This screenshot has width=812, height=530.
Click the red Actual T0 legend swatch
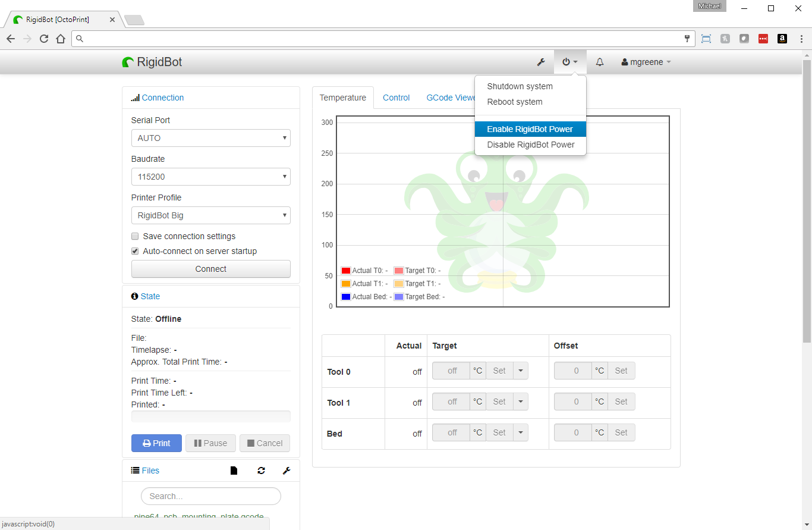click(x=346, y=271)
